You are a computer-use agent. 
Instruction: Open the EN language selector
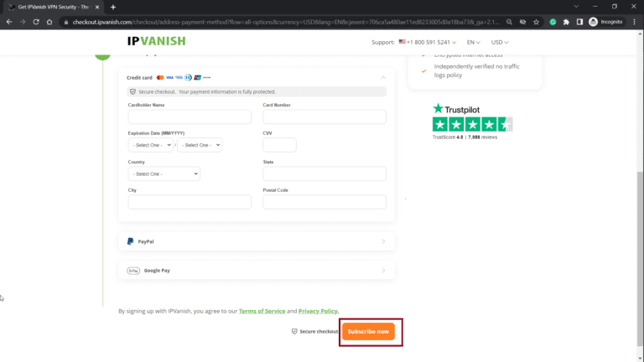475,42
